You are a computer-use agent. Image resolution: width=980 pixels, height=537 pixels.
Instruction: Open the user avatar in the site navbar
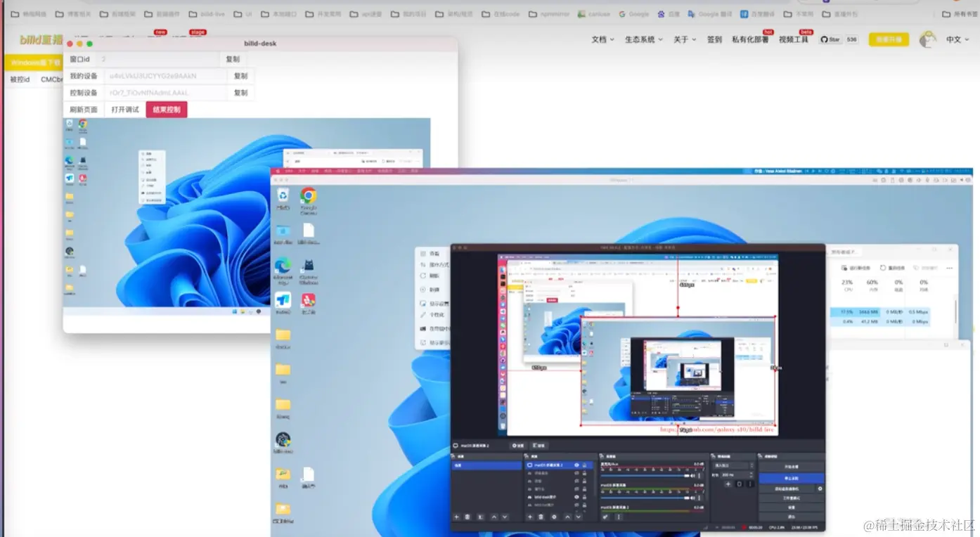[928, 39]
